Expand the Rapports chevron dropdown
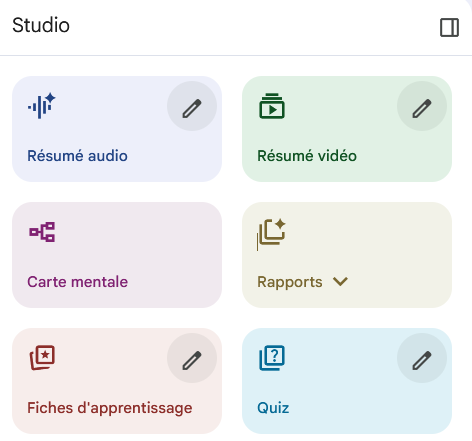The image size is (472, 441). tap(340, 282)
